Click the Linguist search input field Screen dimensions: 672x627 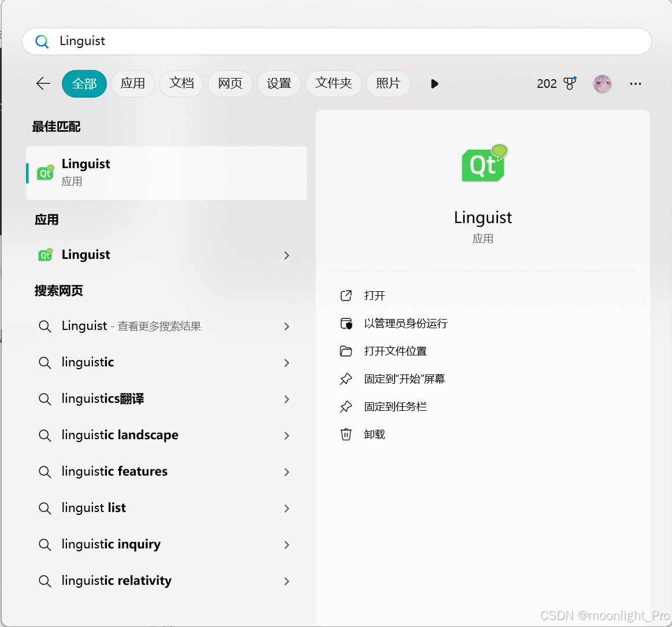click(336, 41)
